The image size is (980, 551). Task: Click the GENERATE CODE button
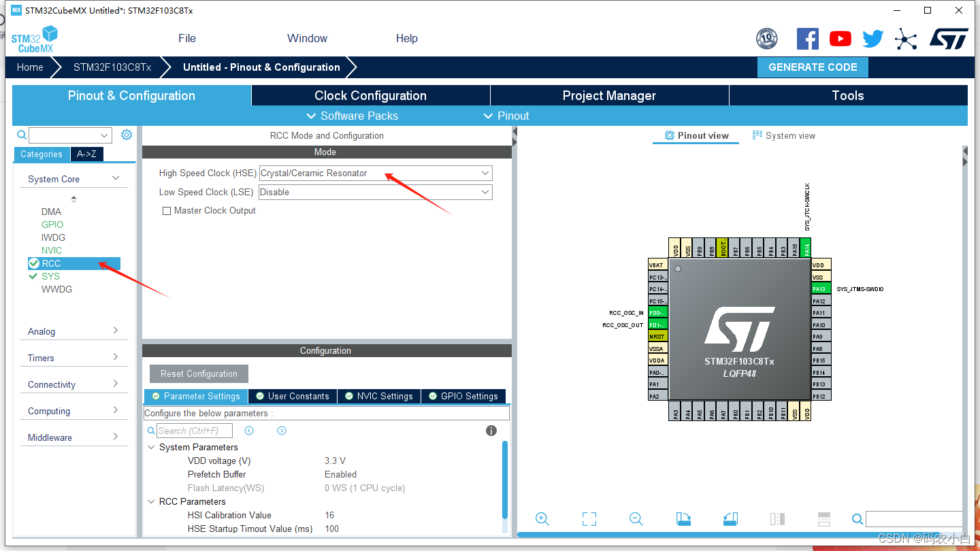coord(813,67)
